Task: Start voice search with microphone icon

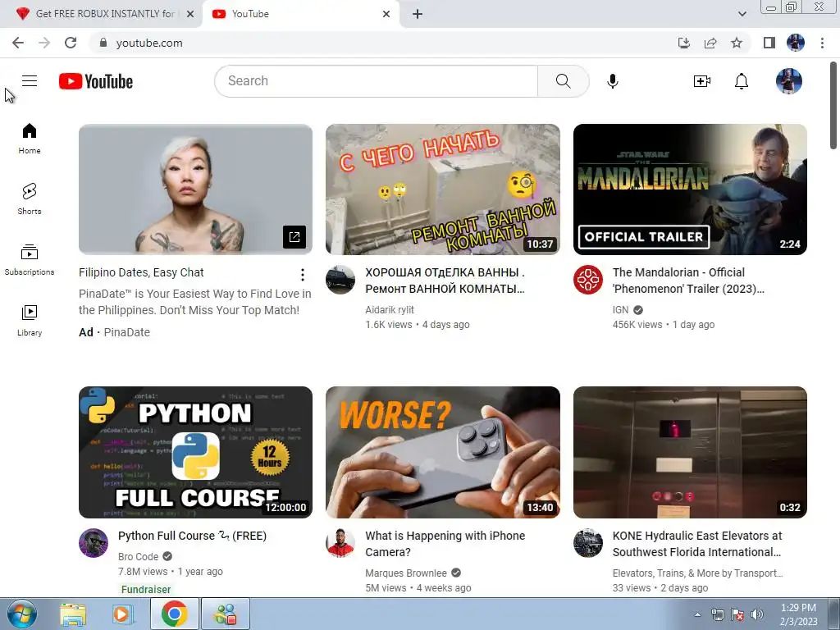Action: tap(612, 81)
